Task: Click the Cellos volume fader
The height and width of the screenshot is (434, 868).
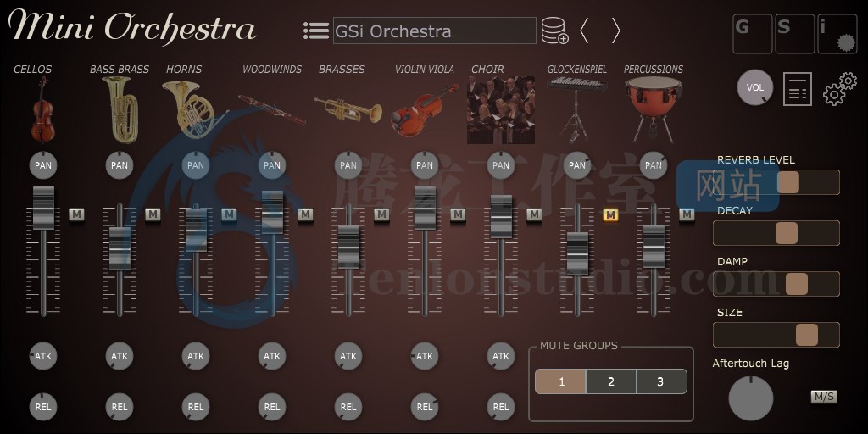Action: tap(43, 208)
